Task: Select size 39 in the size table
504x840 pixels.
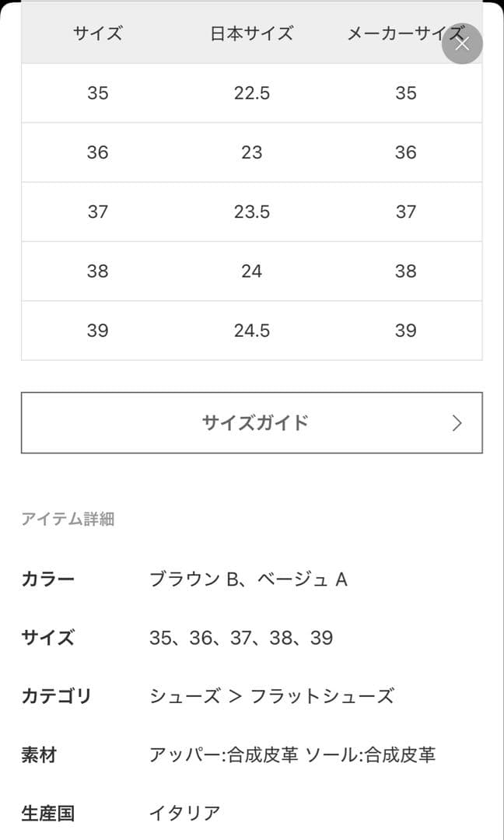Action: point(99,330)
